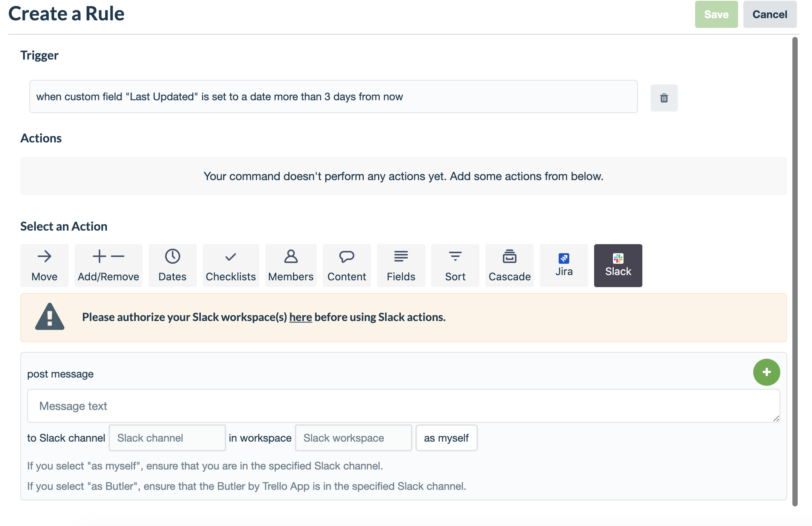Toggle the as myself sending option
812x526 pixels.
(446, 438)
